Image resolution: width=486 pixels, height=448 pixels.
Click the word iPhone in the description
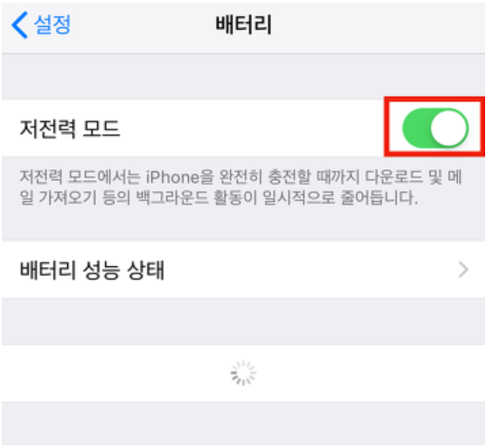[x=172, y=177]
